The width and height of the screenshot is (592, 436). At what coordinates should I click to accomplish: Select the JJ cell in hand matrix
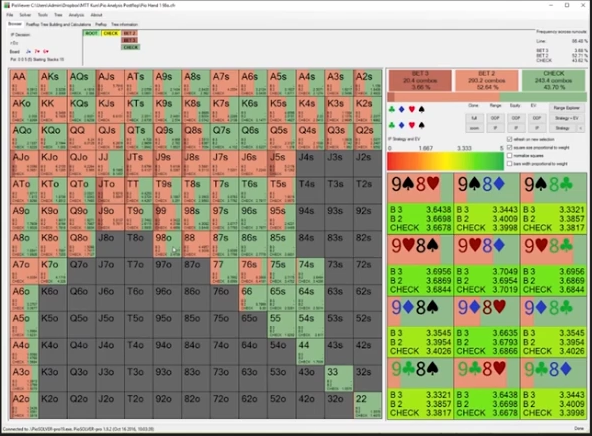[x=110, y=164]
